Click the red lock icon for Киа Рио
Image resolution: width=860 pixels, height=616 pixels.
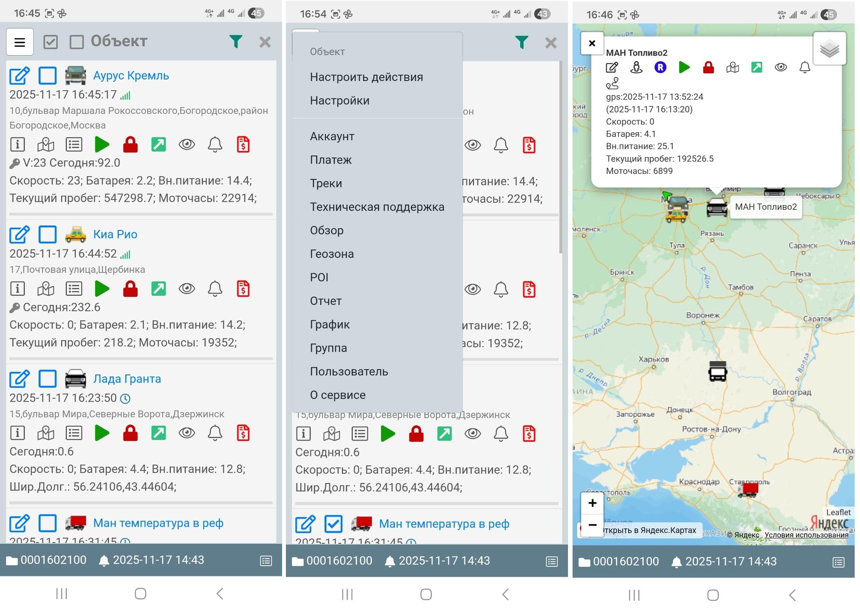pyautogui.click(x=130, y=289)
